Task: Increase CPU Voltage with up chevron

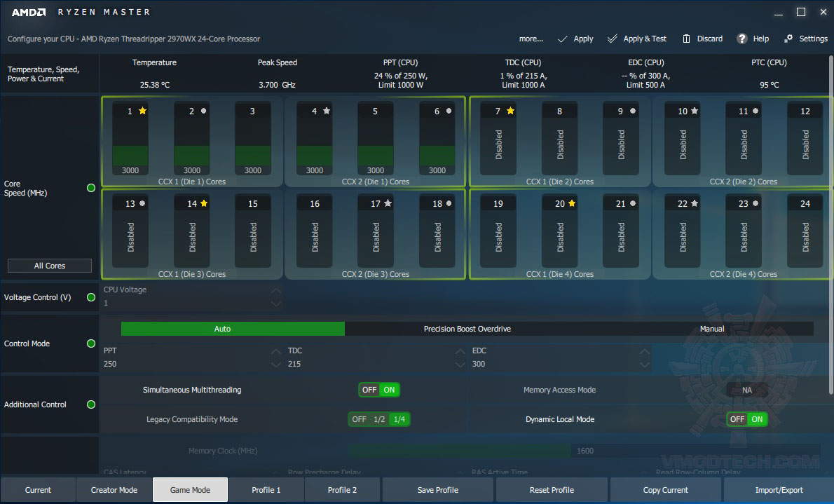Action: 275,291
